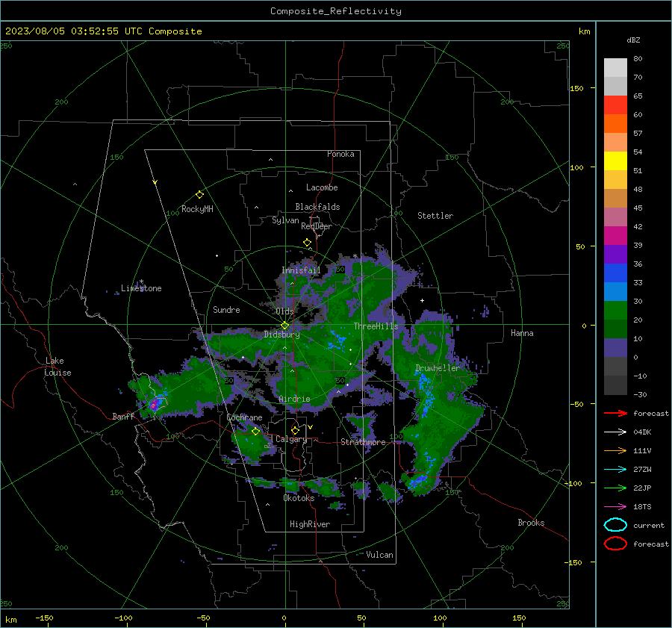The width and height of the screenshot is (672, 628).
Task: Click the Innisfail town label
Action: click(301, 270)
